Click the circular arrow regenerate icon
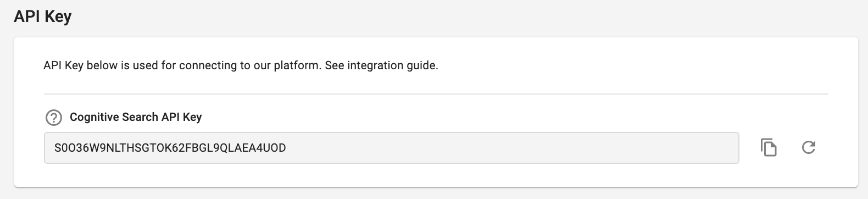This screenshot has width=868, height=199. pos(809,147)
